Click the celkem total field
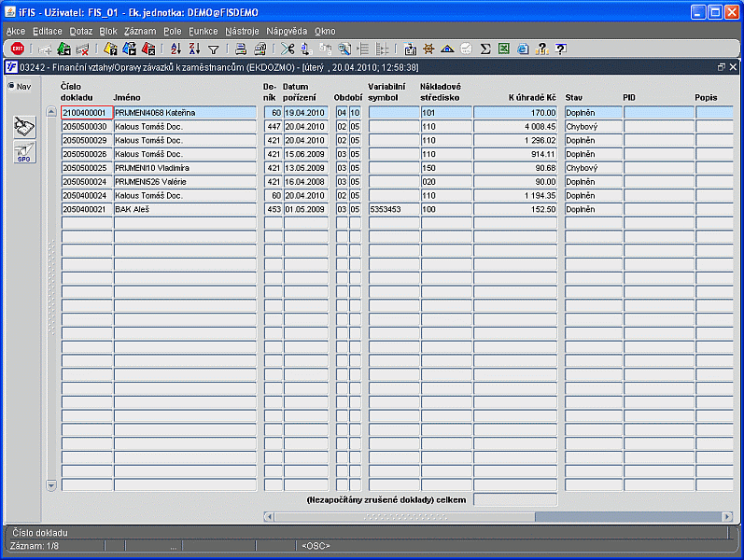This screenshot has width=744, height=560. click(515, 499)
